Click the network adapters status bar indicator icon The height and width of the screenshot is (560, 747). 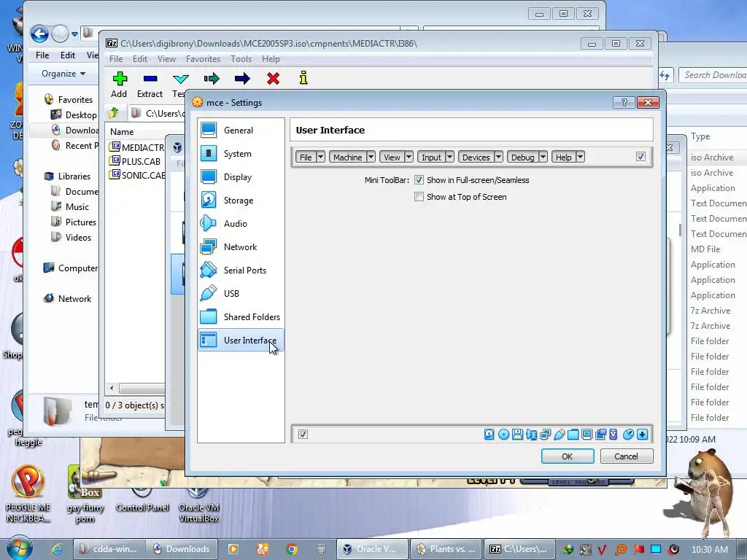(546, 435)
